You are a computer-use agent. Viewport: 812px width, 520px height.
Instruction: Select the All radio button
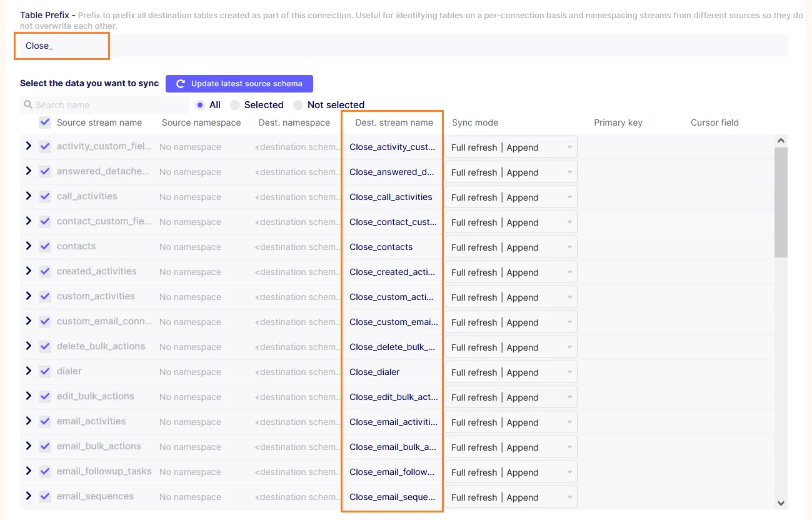[x=200, y=105]
